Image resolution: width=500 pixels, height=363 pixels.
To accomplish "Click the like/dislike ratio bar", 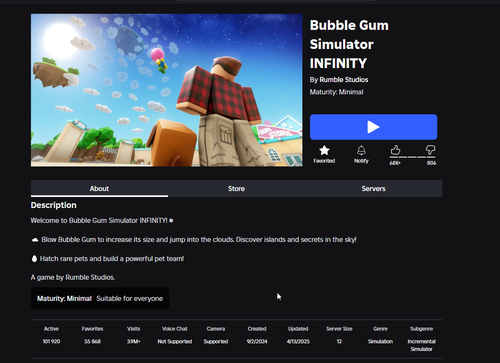I will [413, 157].
